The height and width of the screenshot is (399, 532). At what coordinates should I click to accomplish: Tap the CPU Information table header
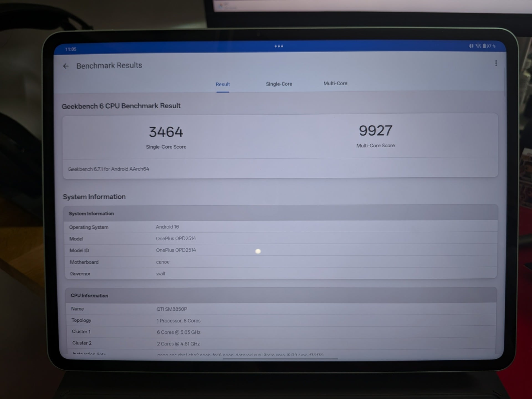coord(281,295)
